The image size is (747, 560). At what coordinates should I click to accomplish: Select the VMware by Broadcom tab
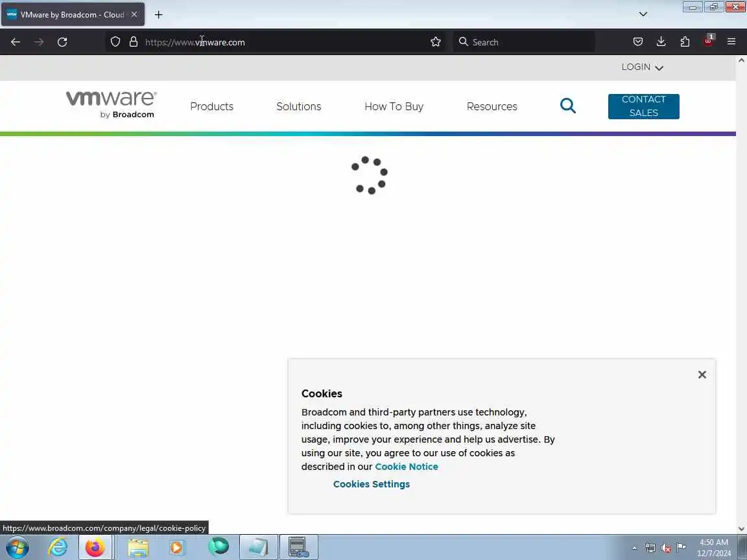tap(73, 15)
